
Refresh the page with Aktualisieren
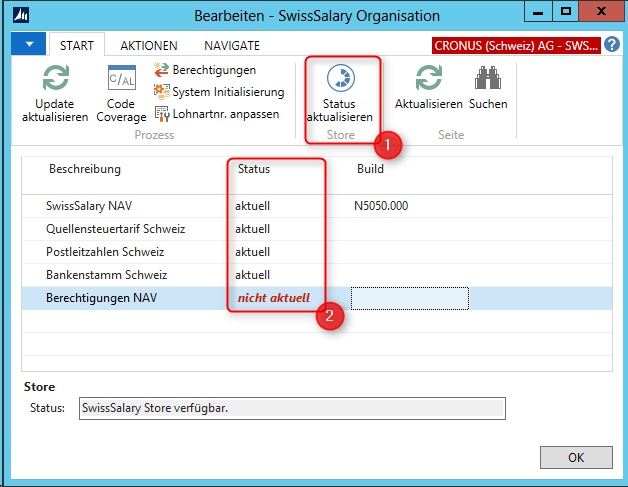[x=428, y=80]
